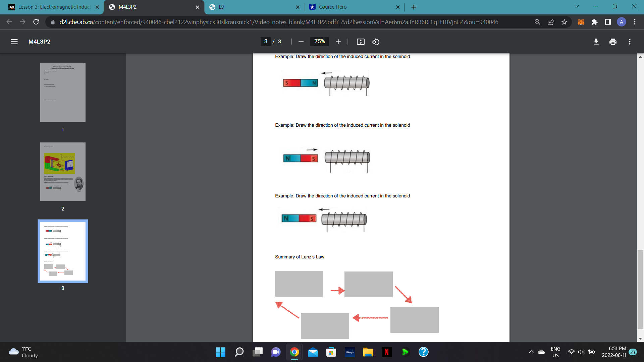
Task: Expand the browser tab search chevron
Action: coord(576,6)
